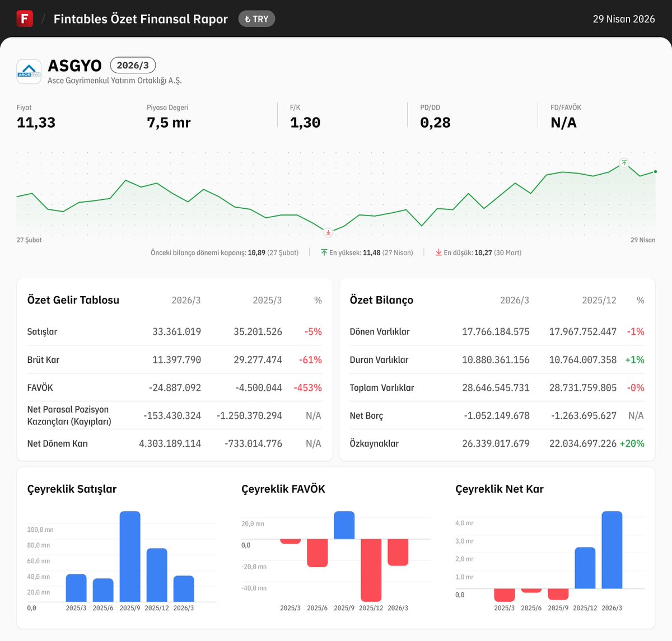
Task: Click the green up-arrow icon beside En yüksek
Action: (x=324, y=252)
